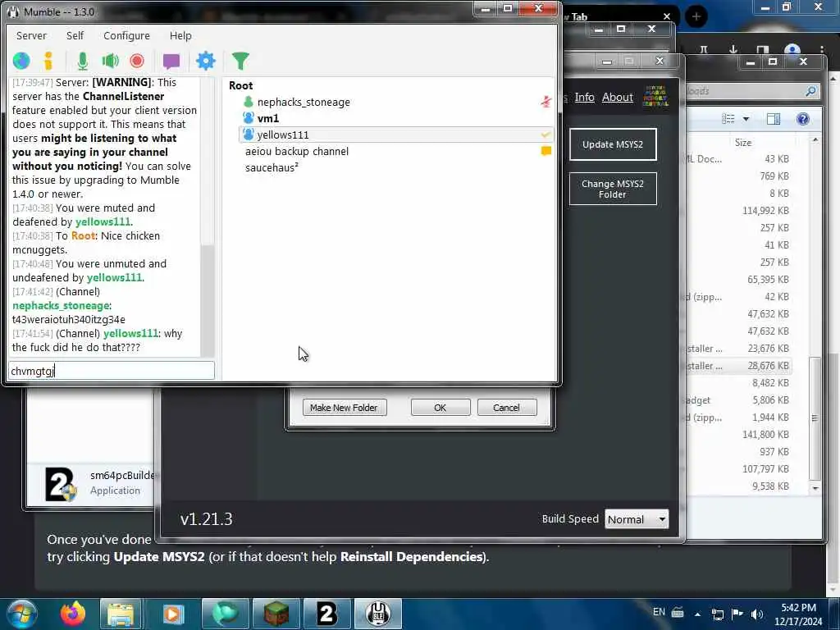Viewport: 840px width, 630px height.
Task: Select user nephacks_stoneage in channel list
Action: click(304, 103)
